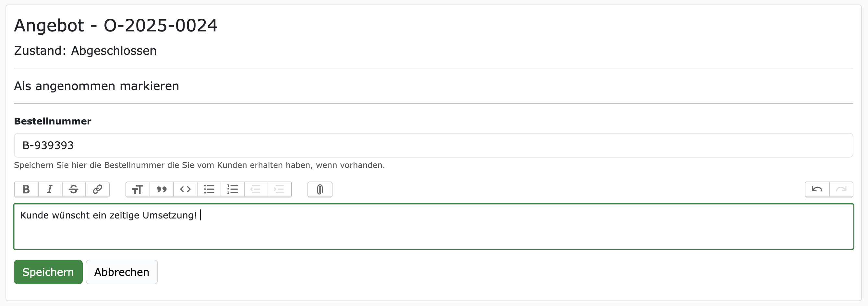Click the Bestellnummer field label
Screen dimensions: 868x306
click(53, 121)
